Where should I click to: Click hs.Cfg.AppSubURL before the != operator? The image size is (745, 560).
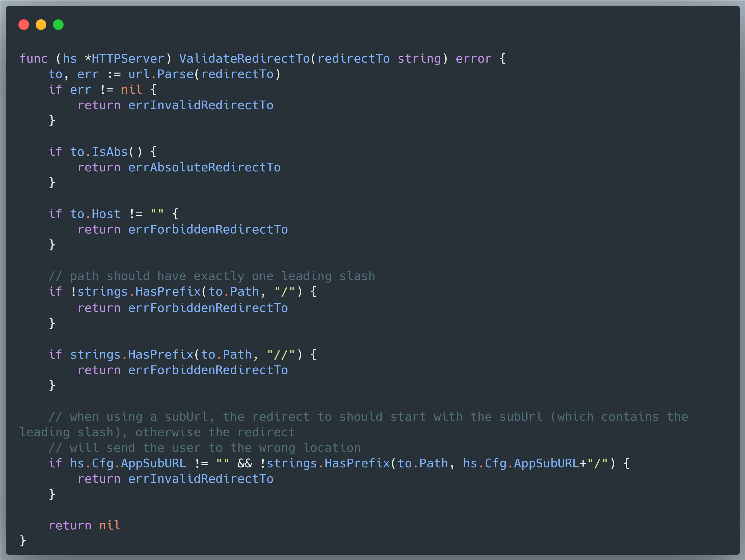click(128, 463)
